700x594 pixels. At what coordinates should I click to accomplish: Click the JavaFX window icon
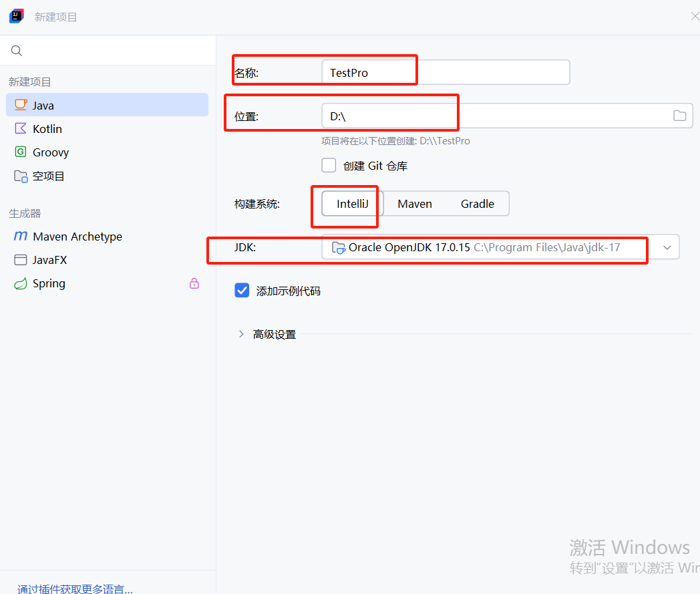coord(21,260)
